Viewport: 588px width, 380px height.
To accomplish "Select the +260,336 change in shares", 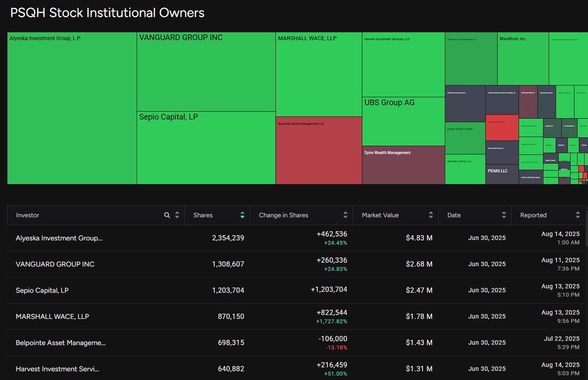I will click(x=332, y=260).
